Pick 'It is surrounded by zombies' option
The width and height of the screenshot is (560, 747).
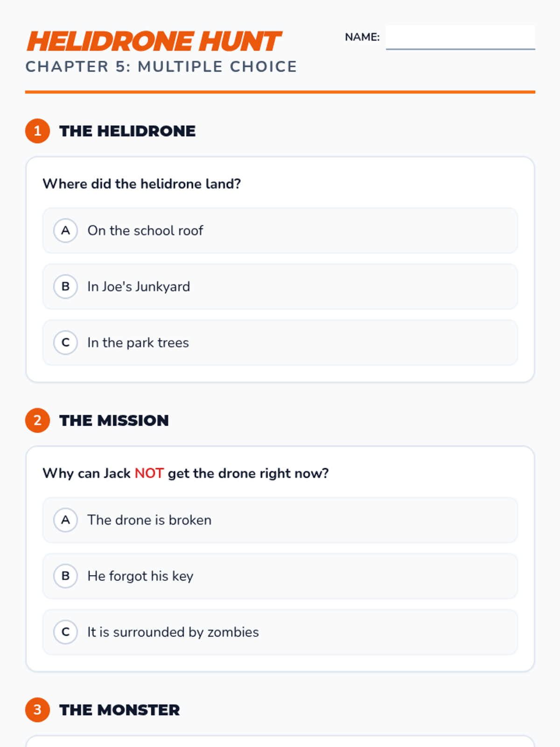point(280,632)
